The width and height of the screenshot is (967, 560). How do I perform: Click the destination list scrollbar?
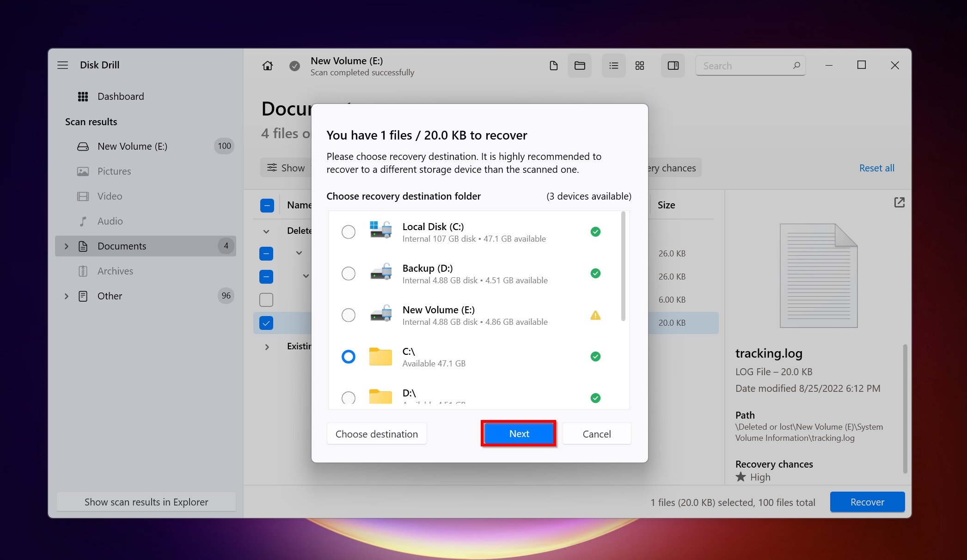pos(623,266)
